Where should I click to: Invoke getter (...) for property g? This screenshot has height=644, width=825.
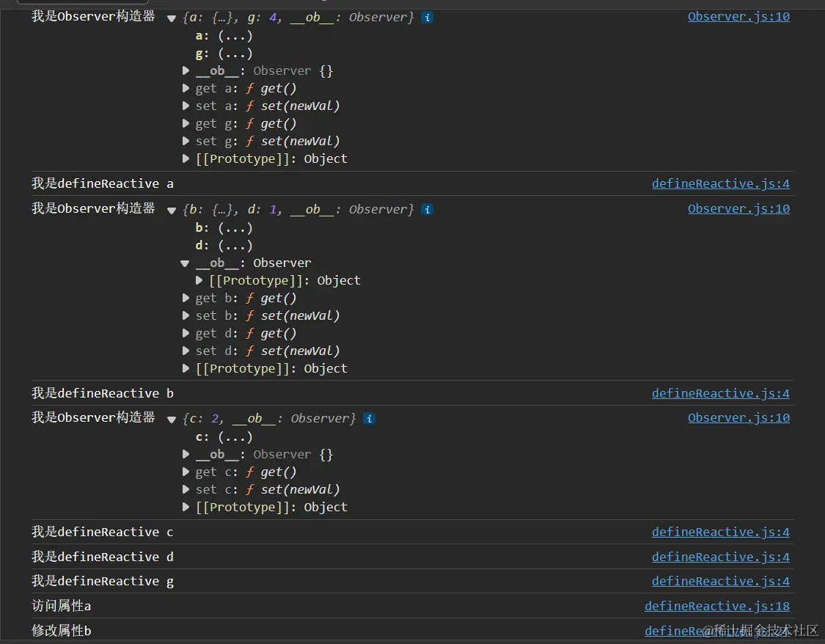point(235,54)
